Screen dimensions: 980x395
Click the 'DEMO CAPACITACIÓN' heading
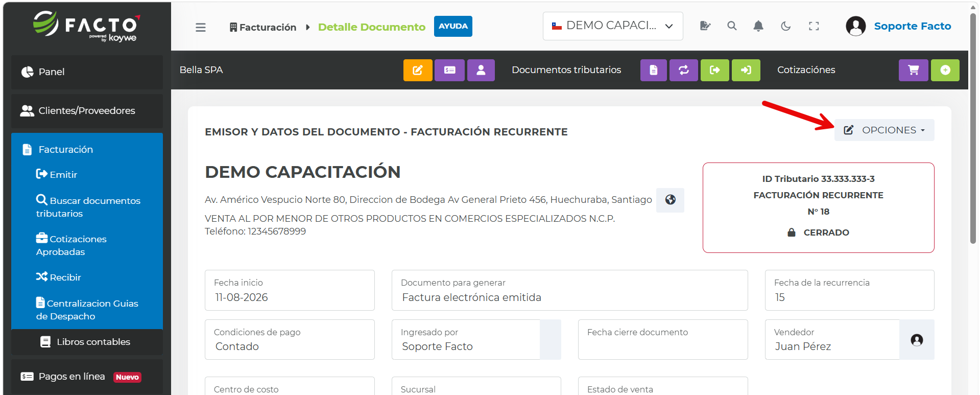point(303,172)
